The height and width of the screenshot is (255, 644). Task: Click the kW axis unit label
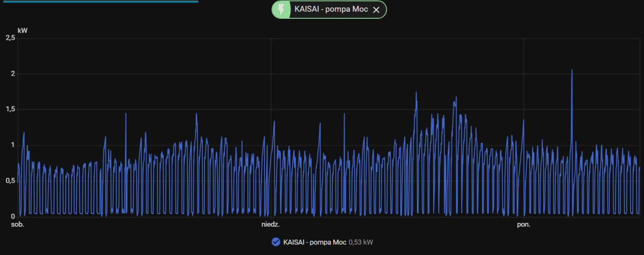23,31
